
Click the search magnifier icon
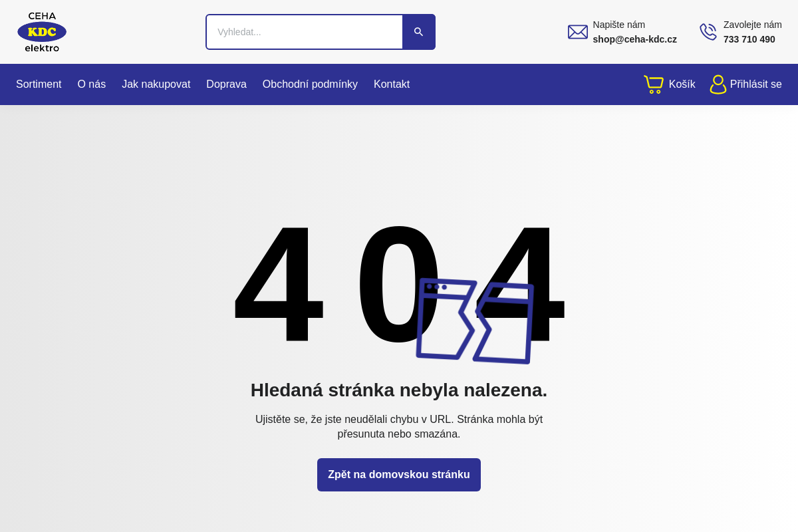(418, 31)
